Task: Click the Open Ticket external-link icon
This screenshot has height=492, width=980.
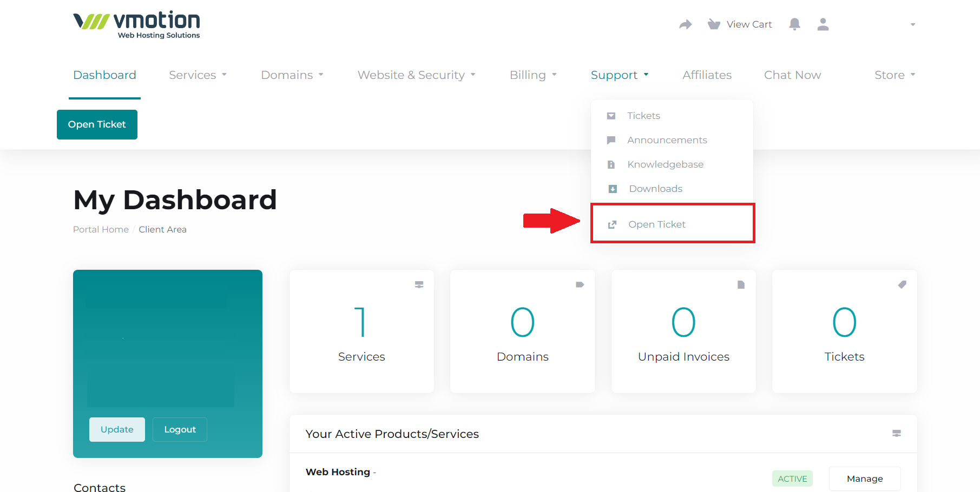Action: tap(612, 224)
